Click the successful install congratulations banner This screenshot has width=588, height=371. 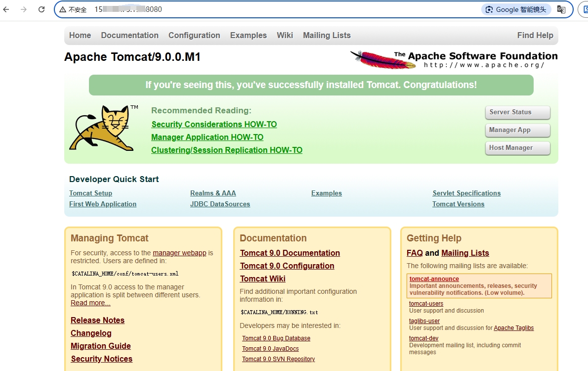[311, 85]
